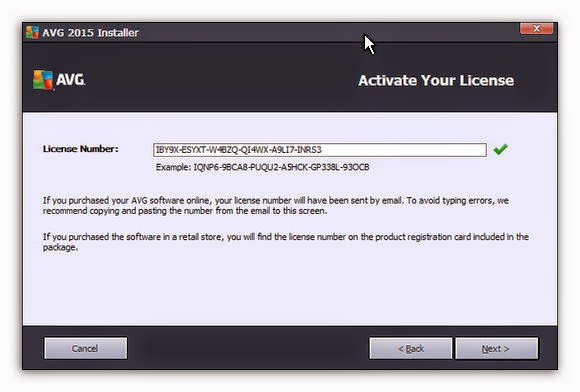
Task: Click the AVG logo in header
Action: [59, 80]
